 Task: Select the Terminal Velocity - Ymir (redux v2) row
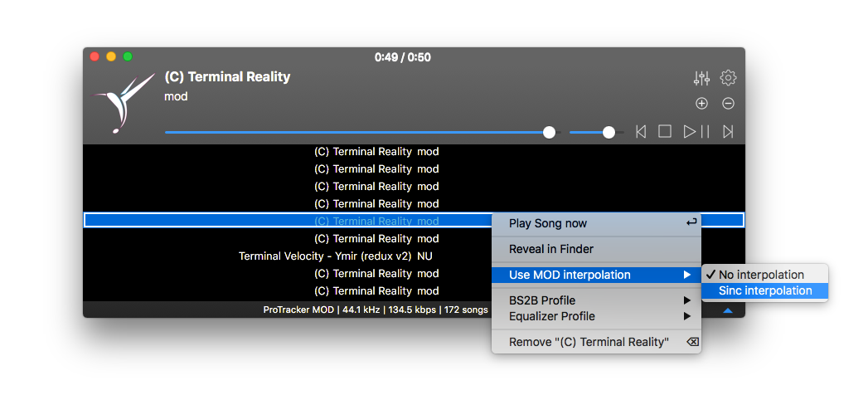[414, 256]
